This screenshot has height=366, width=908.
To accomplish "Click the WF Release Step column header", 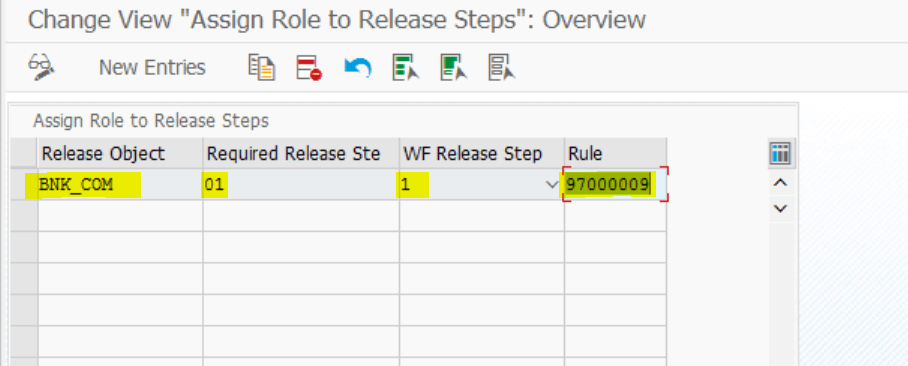I will coord(482,153).
